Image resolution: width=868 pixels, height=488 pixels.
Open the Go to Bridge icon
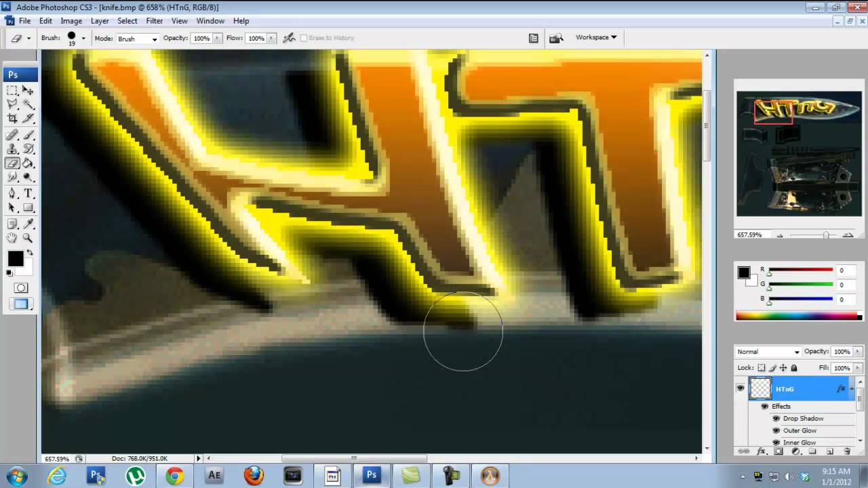(x=556, y=38)
